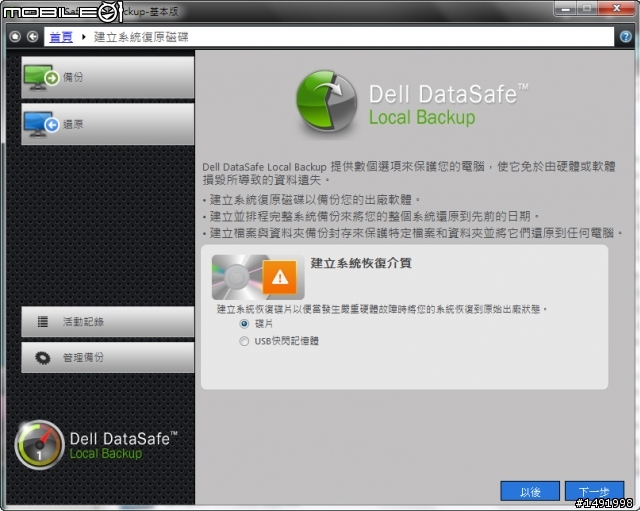Click the 以後 later button

pos(530,491)
